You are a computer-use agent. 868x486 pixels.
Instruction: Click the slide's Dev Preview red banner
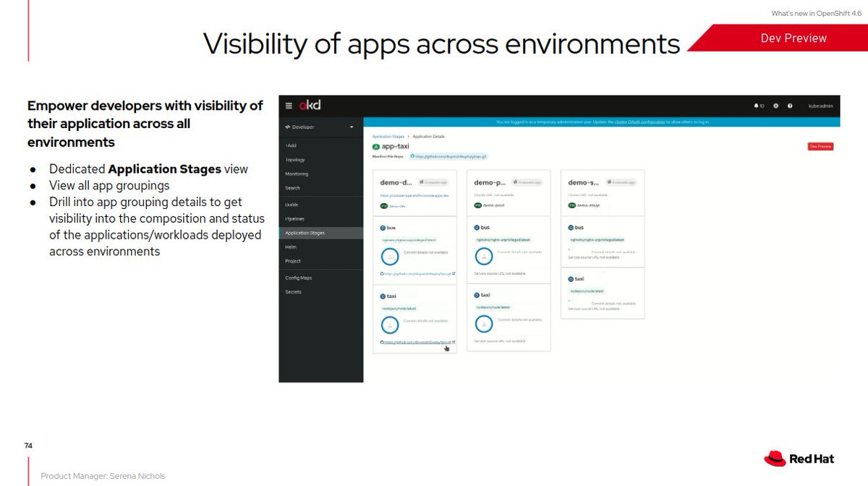point(777,38)
